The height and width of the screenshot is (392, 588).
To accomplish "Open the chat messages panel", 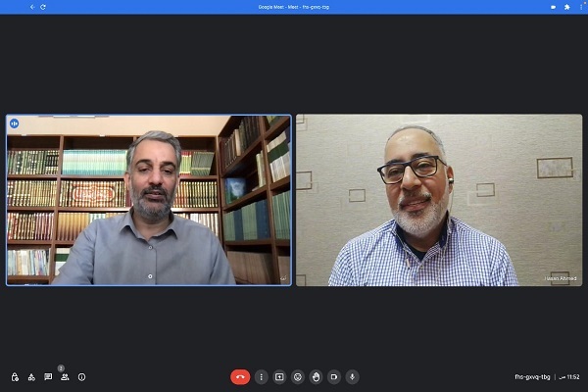I will 48,376.
